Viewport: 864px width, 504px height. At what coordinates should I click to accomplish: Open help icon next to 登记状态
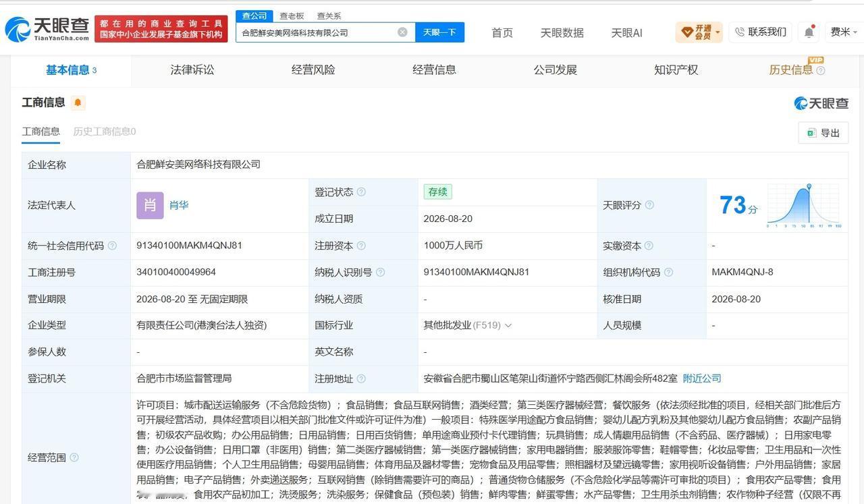pos(361,192)
